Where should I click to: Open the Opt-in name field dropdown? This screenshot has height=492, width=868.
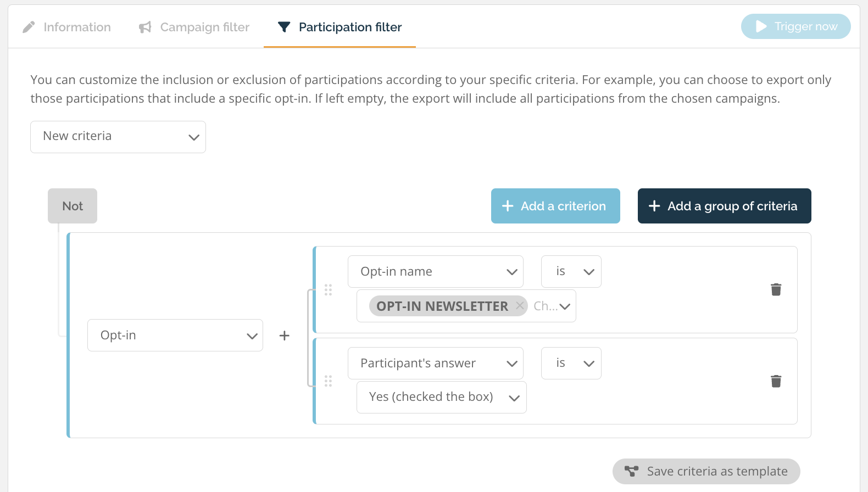coord(436,272)
